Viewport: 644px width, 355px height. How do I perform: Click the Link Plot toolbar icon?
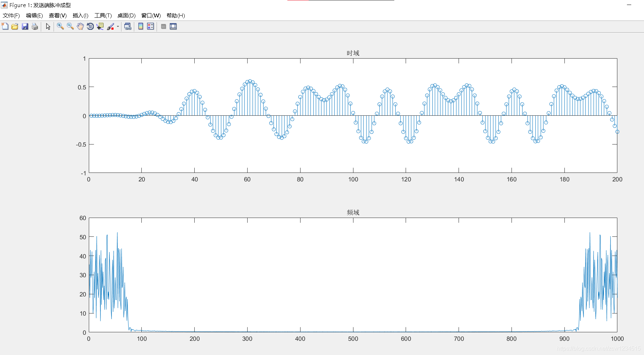[x=128, y=26]
